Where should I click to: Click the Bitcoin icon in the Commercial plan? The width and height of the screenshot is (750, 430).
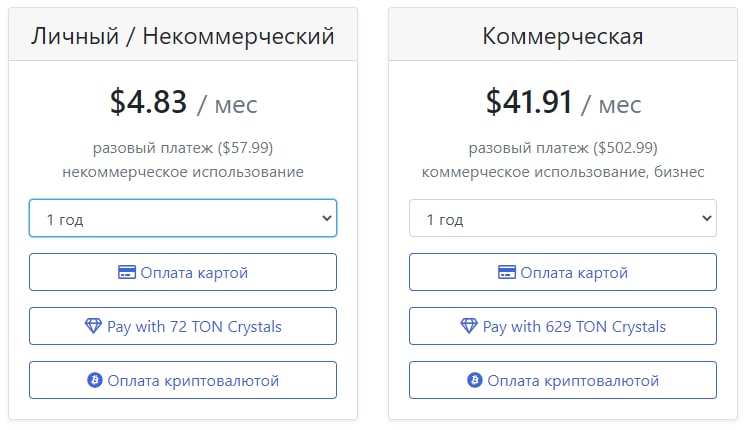(474, 380)
